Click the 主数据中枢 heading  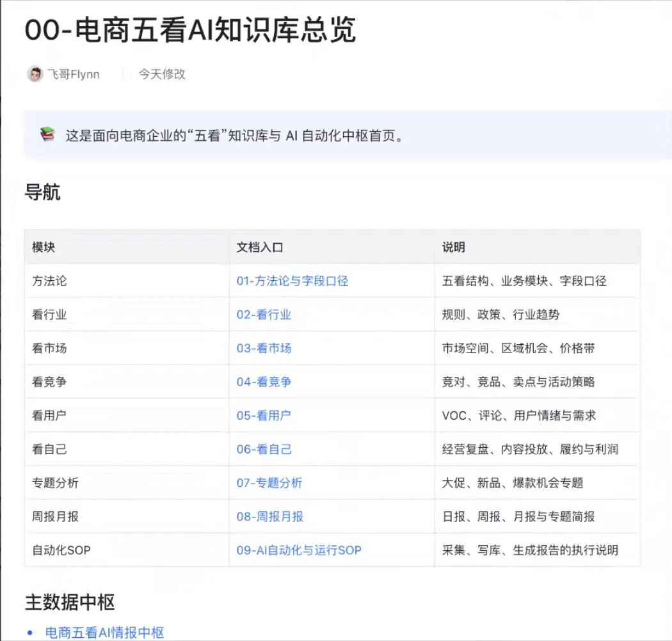click(x=70, y=602)
